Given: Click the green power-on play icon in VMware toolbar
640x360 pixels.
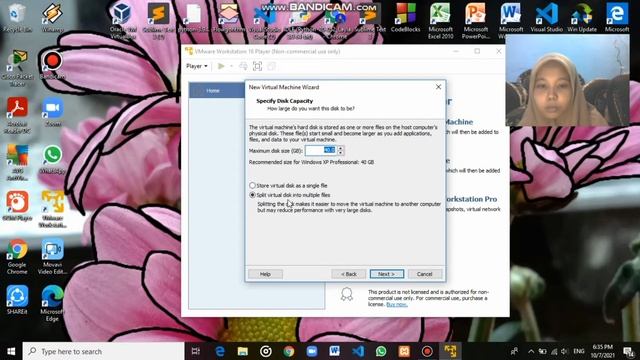Looking at the screenshot, I should [221, 66].
